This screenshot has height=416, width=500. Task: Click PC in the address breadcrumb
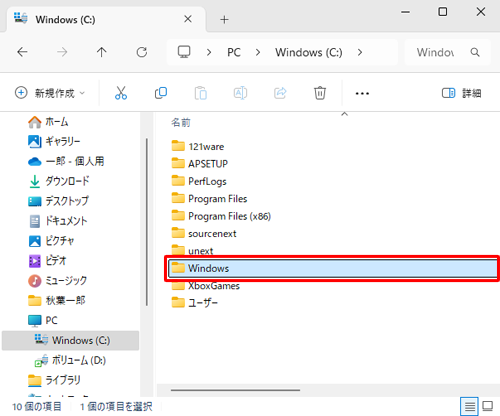[234, 52]
